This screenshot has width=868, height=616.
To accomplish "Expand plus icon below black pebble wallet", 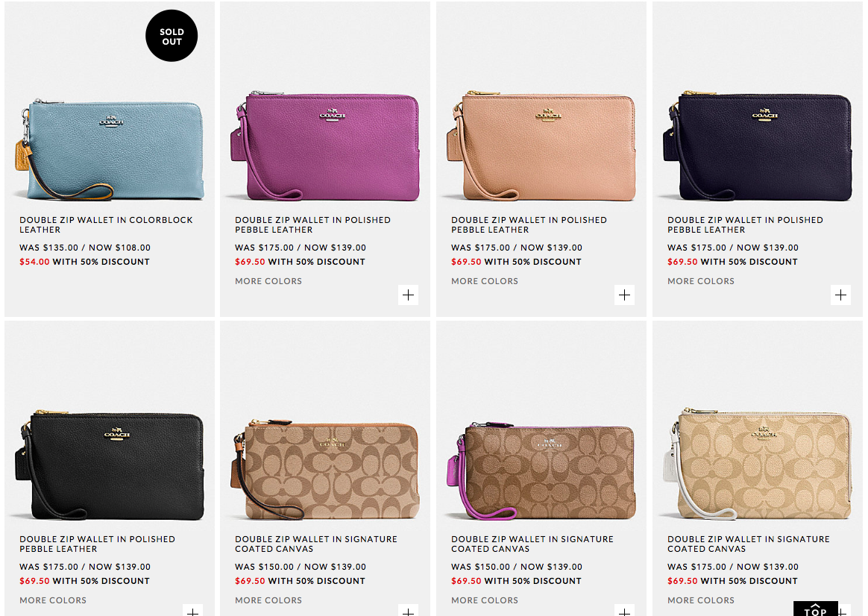I will [x=192, y=611].
